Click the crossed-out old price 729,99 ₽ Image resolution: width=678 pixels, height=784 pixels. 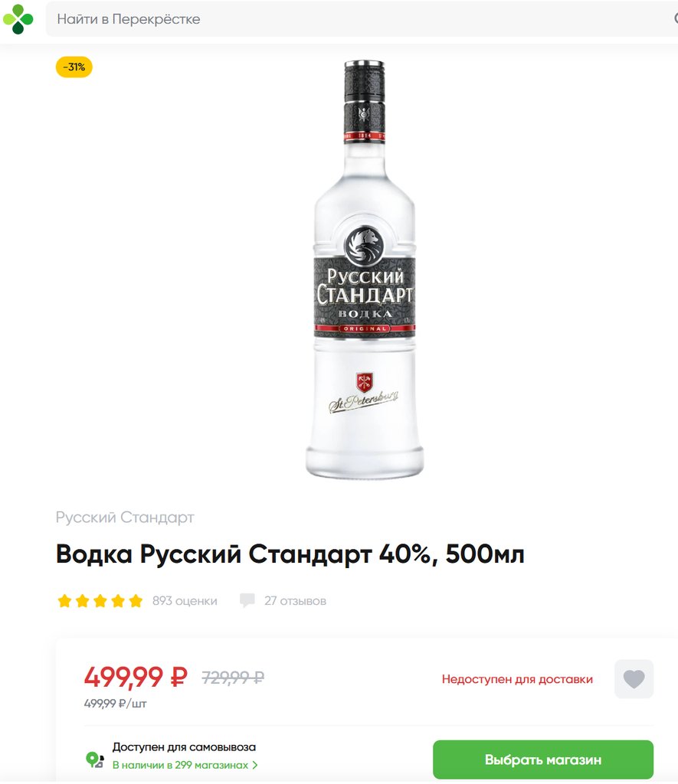click(233, 678)
